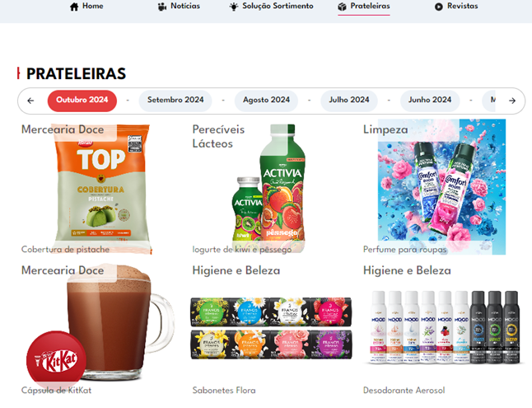Open the Activia iogurte product image
Viewport: 532px width, 408px height.
[x=268, y=187]
